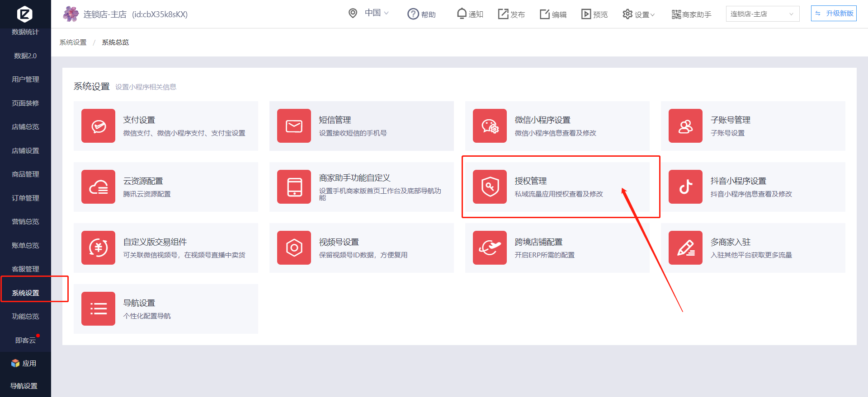868x397 pixels.
Task: Click the 通知 bell icon
Action: tap(462, 14)
